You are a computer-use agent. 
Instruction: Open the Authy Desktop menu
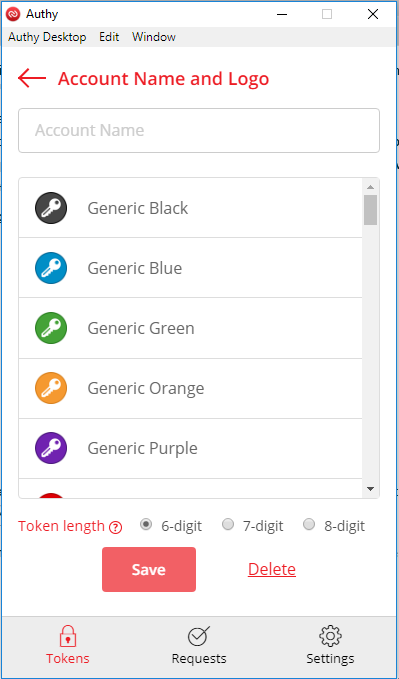47,37
